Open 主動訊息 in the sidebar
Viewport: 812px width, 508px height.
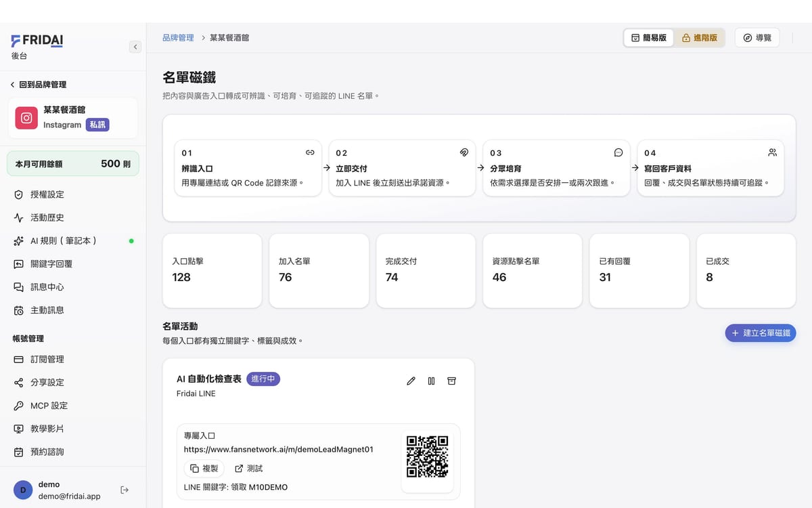pyautogui.click(x=73, y=310)
